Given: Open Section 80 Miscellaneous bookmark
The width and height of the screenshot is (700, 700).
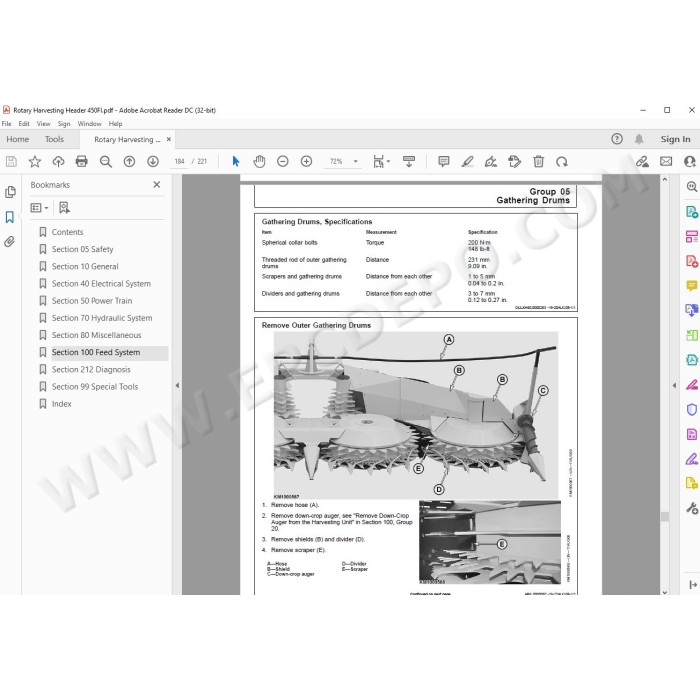Looking at the screenshot, I should click(96, 335).
